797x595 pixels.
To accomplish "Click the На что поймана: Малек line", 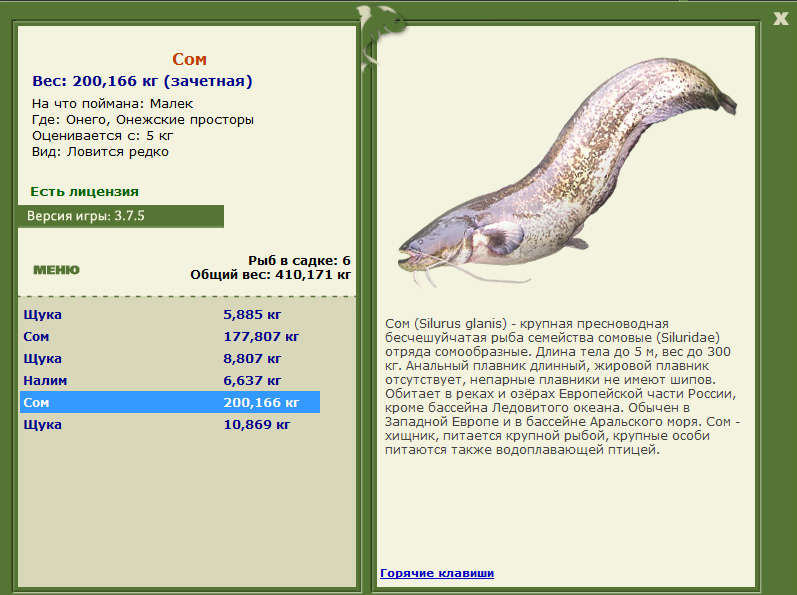I will [x=112, y=104].
